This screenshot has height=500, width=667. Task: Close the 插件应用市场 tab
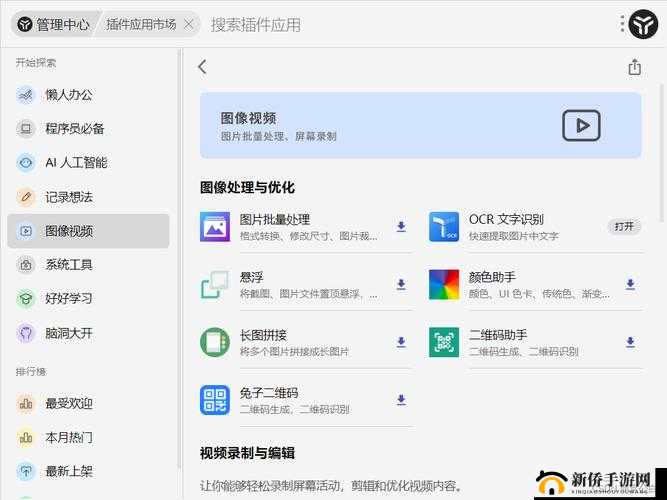pos(188,25)
